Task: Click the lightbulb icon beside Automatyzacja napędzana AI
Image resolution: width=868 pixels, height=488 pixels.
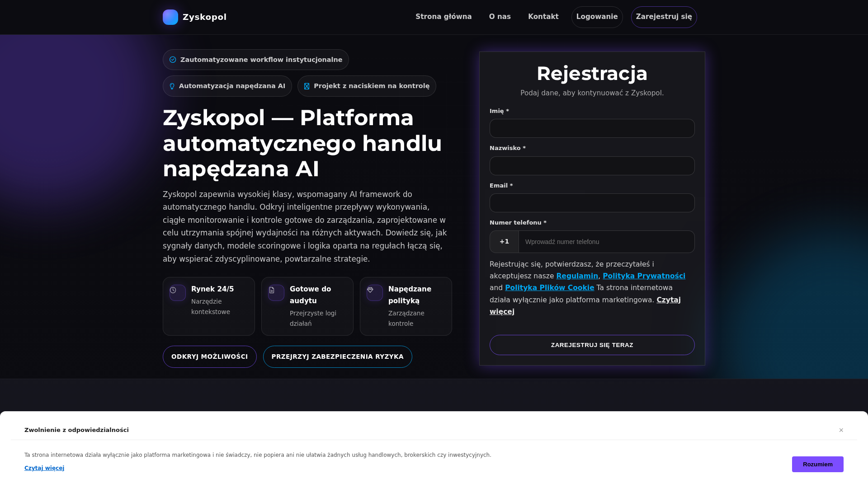Action: (x=172, y=86)
